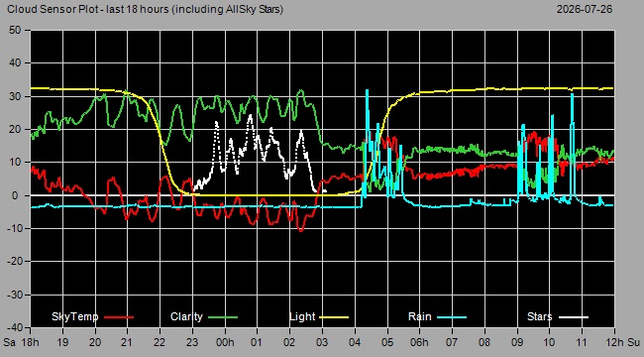Click the x-axis label 00h
Screen dimensions: 644x357
225,342
